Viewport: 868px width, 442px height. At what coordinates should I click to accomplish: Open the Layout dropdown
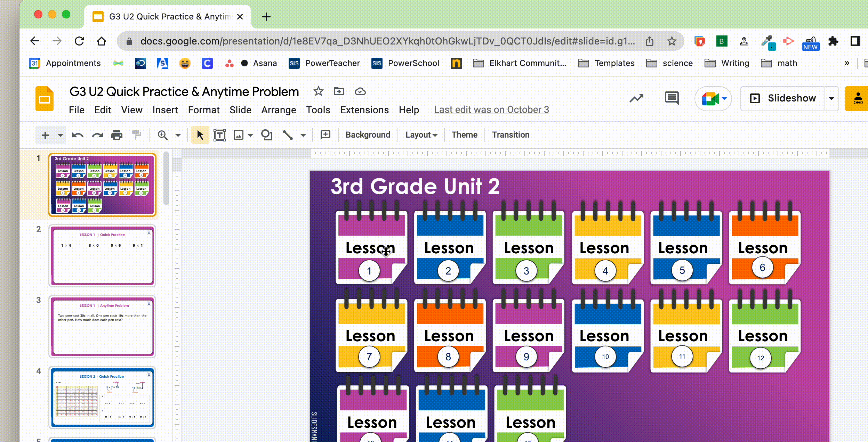point(421,135)
